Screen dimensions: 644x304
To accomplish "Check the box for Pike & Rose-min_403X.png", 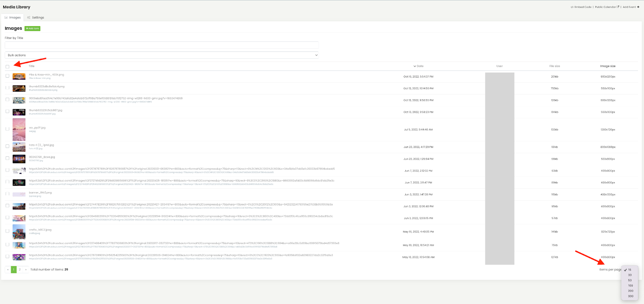I will (7, 76).
